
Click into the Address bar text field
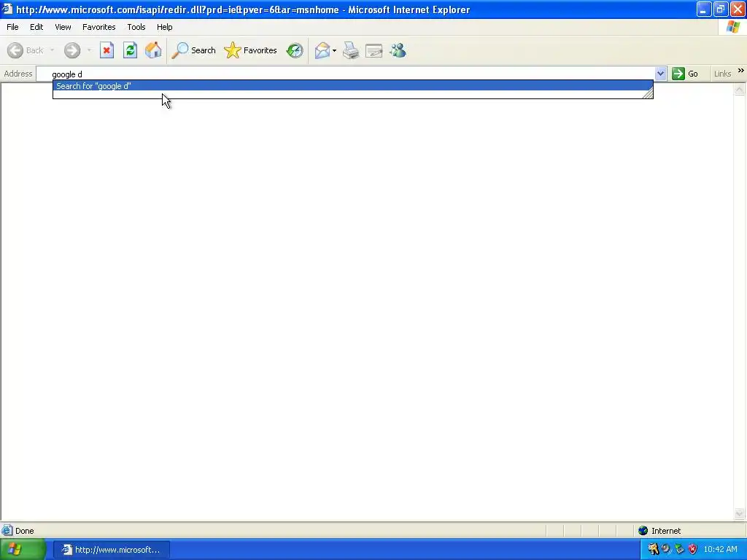click(345, 74)
